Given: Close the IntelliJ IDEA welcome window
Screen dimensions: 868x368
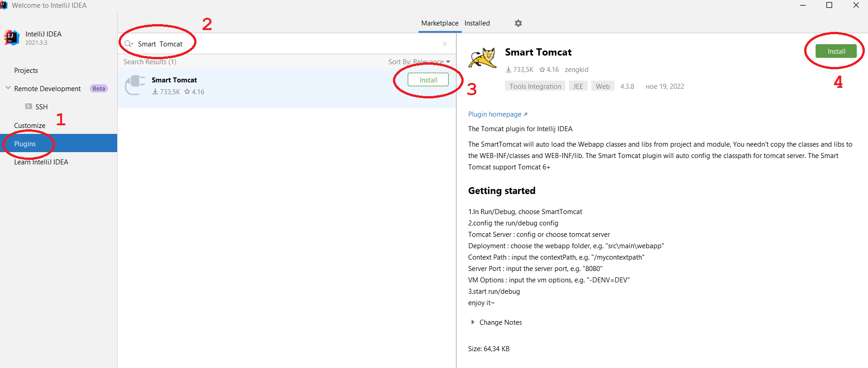Looking at the screenshot, I should [x=856, y=5].
